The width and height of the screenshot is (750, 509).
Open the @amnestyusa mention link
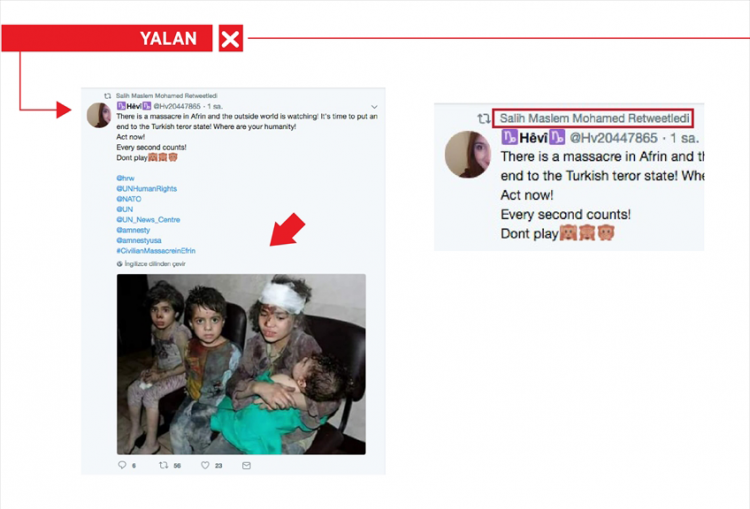(x=139, y=240)
